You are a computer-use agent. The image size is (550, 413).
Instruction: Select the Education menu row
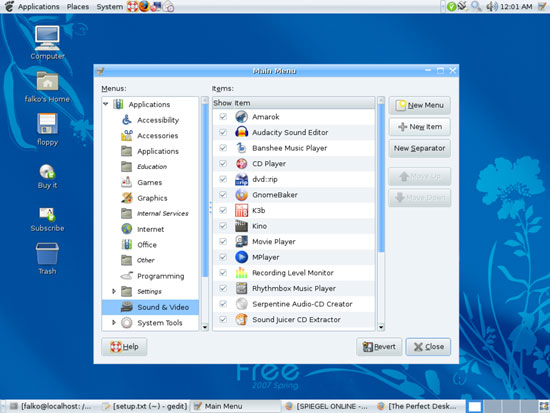pyautogui.click(x=150, y=167)
